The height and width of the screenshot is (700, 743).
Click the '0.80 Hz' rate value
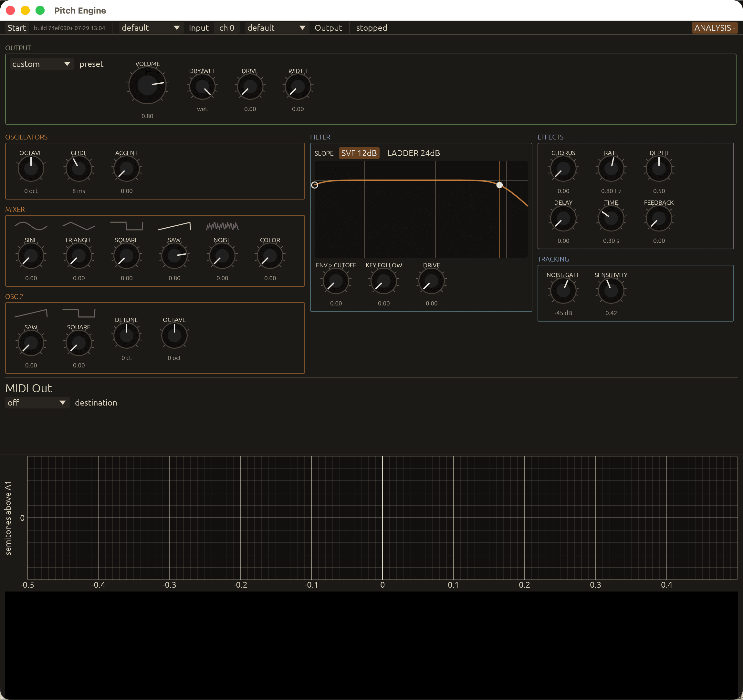(x=611, y=191)
